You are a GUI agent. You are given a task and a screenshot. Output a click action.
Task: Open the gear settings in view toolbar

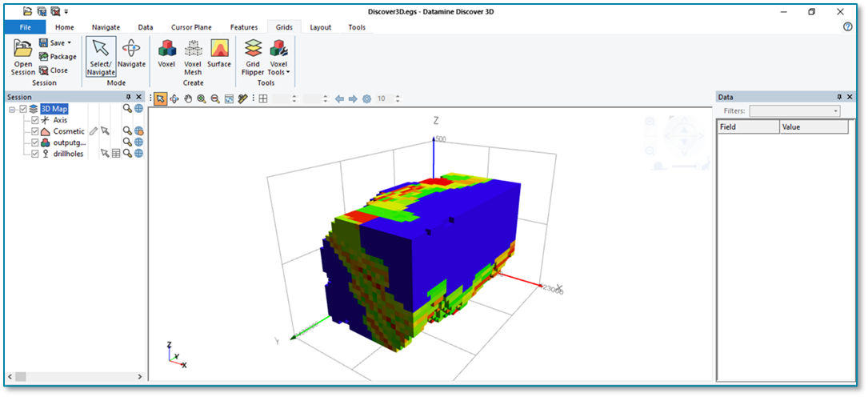366,98
